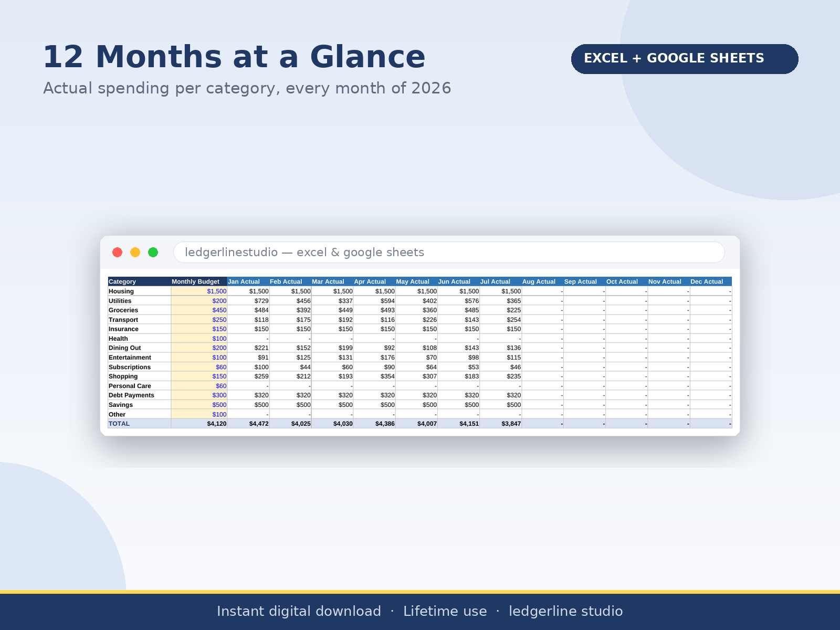The height and width of the screenshot is (630, 840).
Task: Select the Monthly Budget column header
Action: (x=199, y=282)
